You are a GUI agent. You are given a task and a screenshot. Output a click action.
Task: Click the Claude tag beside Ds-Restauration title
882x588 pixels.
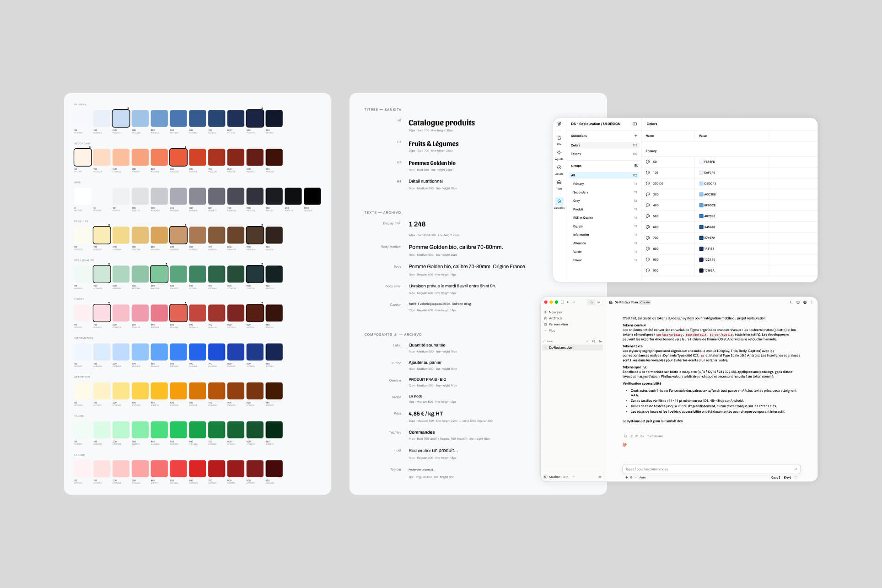pos(645,302)
